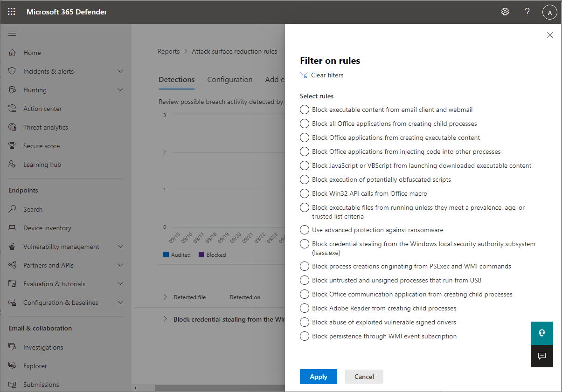This screenshot has height=392, width=562.
Task: Select Block executable content from email client
Action: [305, 110]
